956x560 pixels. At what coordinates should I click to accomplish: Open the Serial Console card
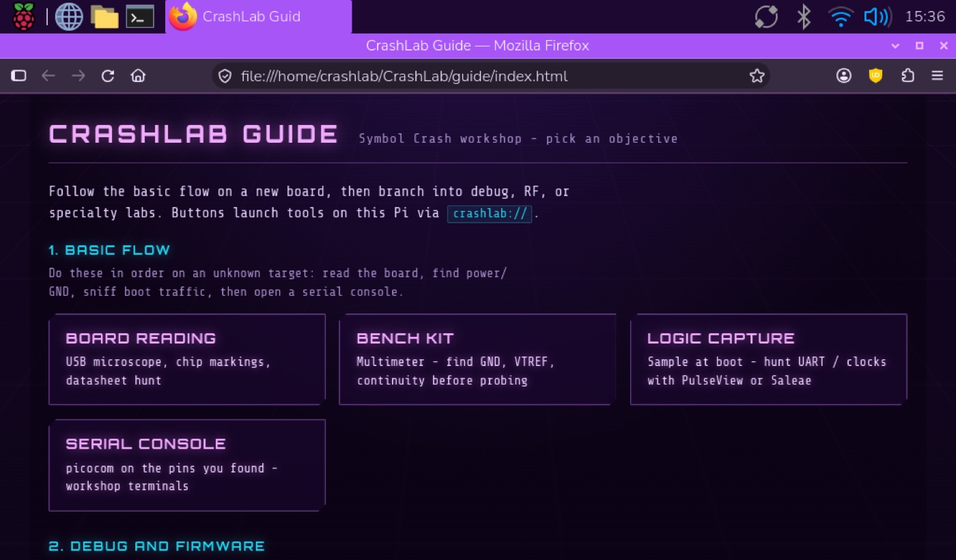coord(187,465)
